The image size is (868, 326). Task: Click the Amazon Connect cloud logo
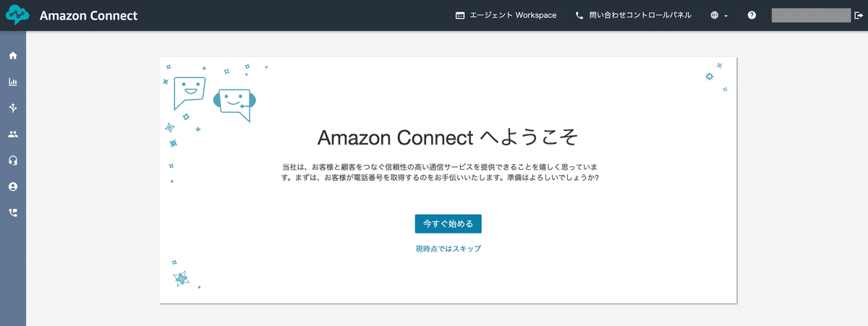[x=17, y=15]
